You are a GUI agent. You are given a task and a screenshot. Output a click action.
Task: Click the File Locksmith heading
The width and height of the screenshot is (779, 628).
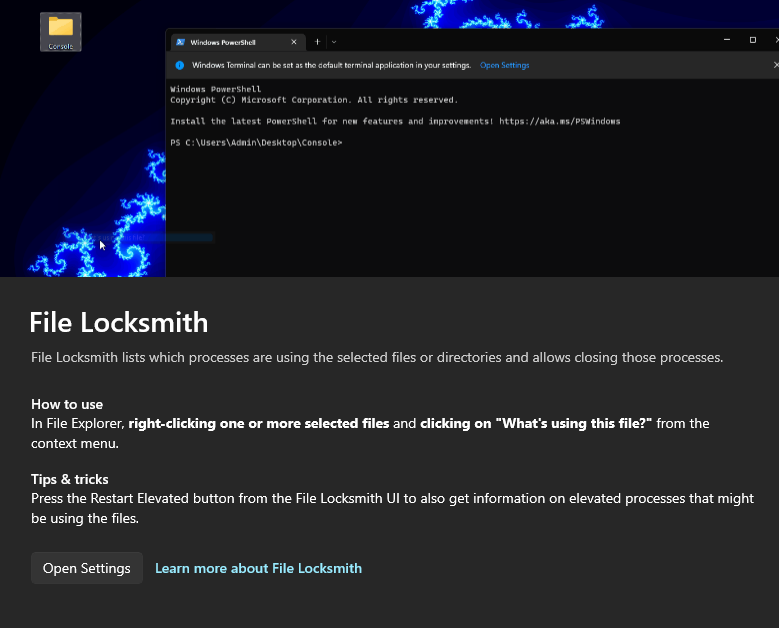(x=119, y=322)
